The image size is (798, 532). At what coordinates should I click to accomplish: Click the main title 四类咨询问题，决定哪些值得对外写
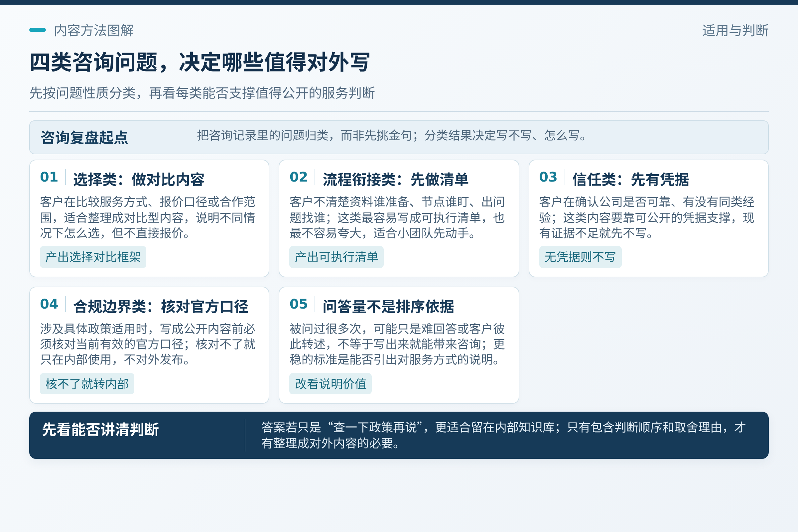tap(199, 63)
